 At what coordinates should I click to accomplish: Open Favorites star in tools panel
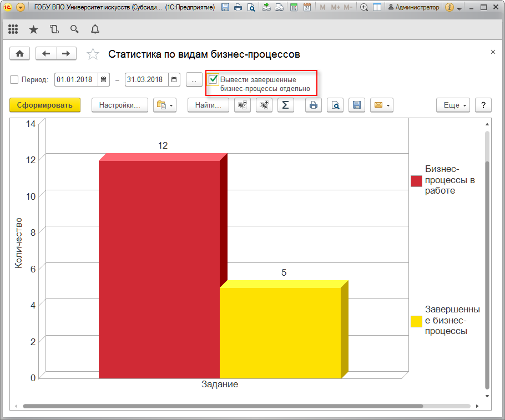click(33, 29)
